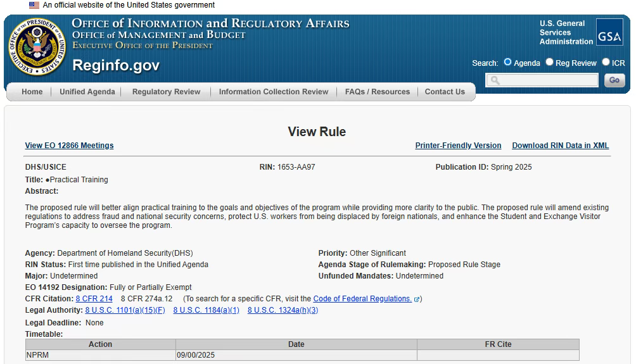This screenshot has width=636, height=364.
Task: Open the Code of Federal Regulations link
Action: [362, 299]
